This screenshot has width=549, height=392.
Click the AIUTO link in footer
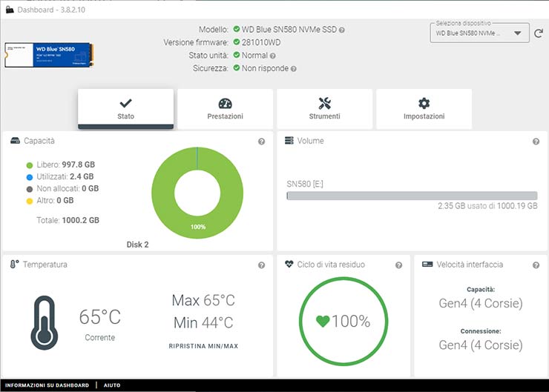tap(111, 385)
